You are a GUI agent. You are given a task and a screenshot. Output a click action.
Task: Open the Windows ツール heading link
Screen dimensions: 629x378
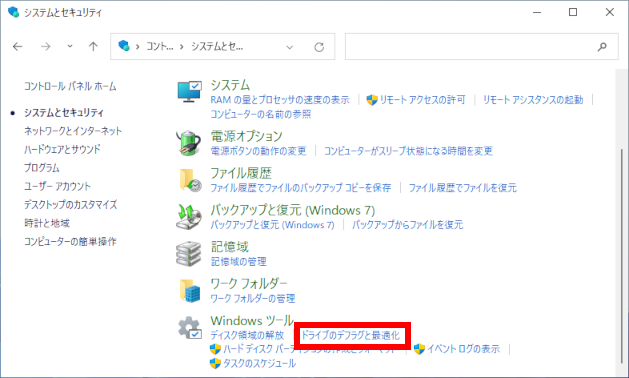tap(252, 321)
